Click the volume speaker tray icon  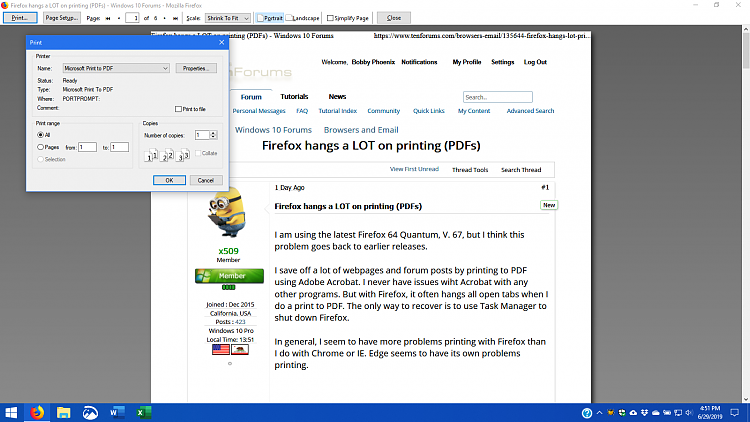coord(689,412)
